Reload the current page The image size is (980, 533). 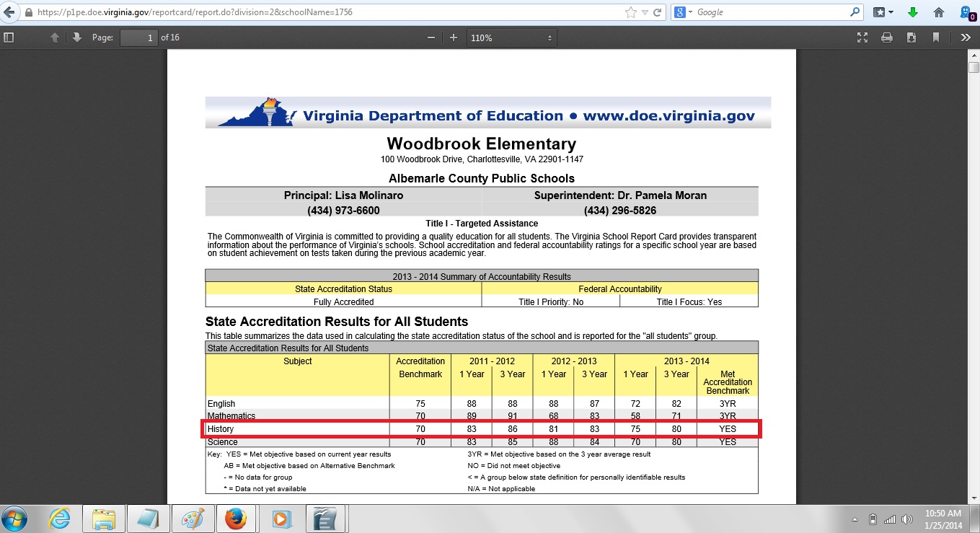pyautogui.click(x=657, y=12)
